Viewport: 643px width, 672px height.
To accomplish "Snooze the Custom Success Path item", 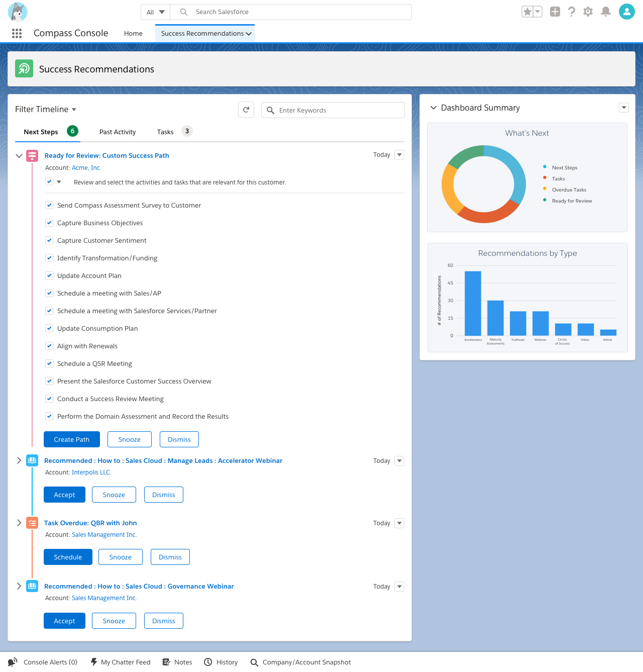I will 130,439.
